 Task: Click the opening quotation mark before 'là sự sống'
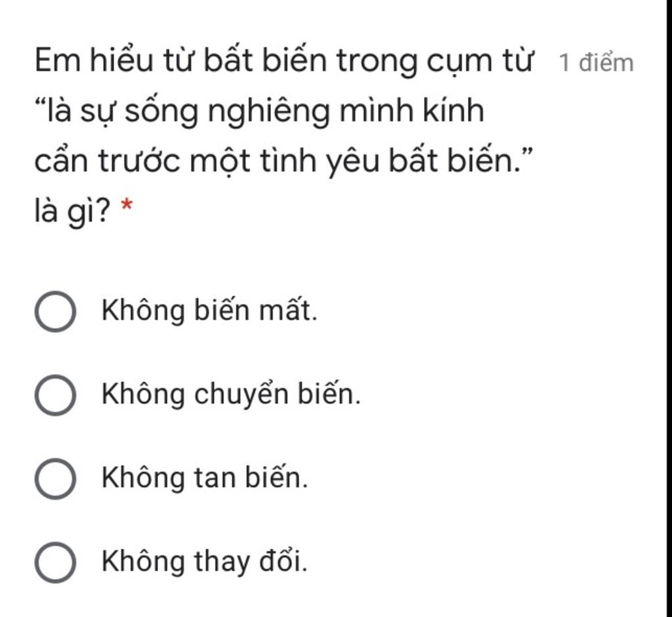[x=41, y=104]
